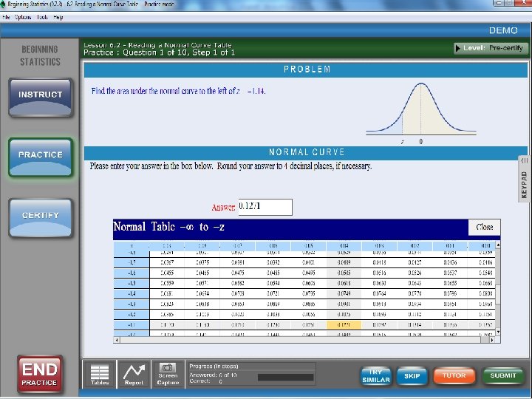Image resolution: width=532 pixels, height=399 pixels.
Task: Click the 0.0618 cell in row -1.5
Action: click(344, 283)
